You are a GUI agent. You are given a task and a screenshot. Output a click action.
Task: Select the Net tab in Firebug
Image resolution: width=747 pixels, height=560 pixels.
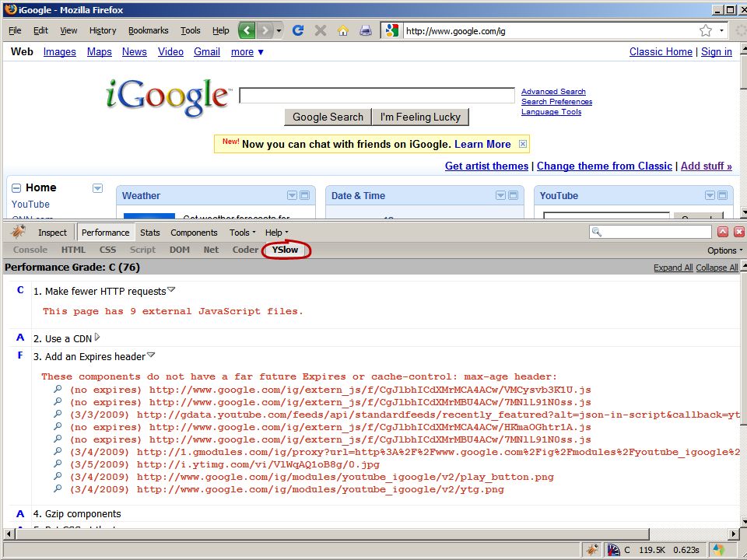211,250
